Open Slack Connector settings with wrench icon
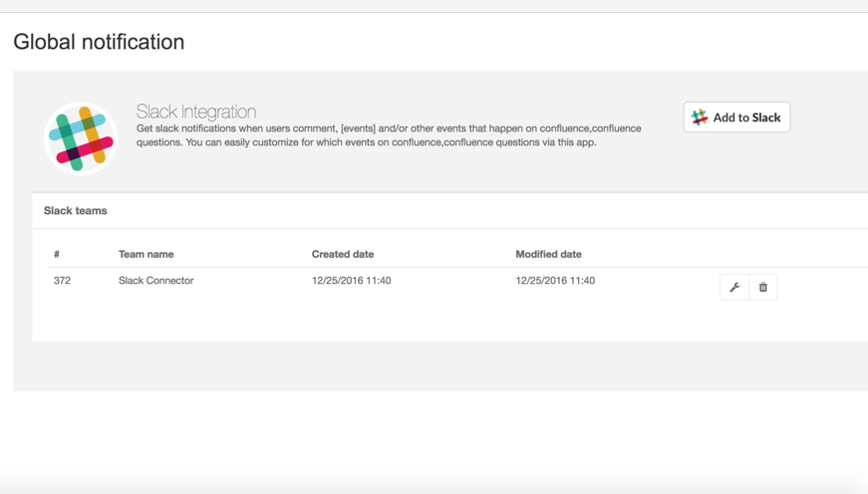The image size is (868, 494). coord(734,287)
